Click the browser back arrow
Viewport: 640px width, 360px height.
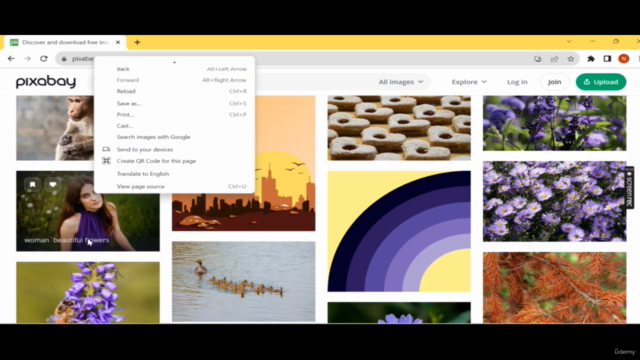click(x=11, y=59)
